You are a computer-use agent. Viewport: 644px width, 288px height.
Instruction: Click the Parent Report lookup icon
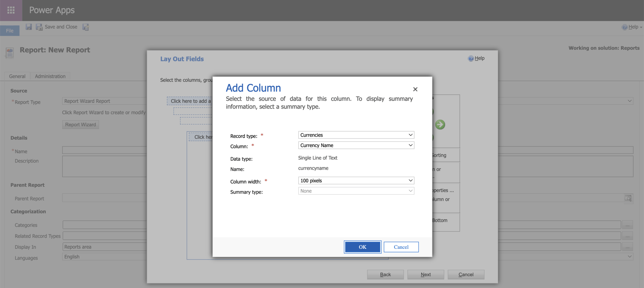click(628, 198)
